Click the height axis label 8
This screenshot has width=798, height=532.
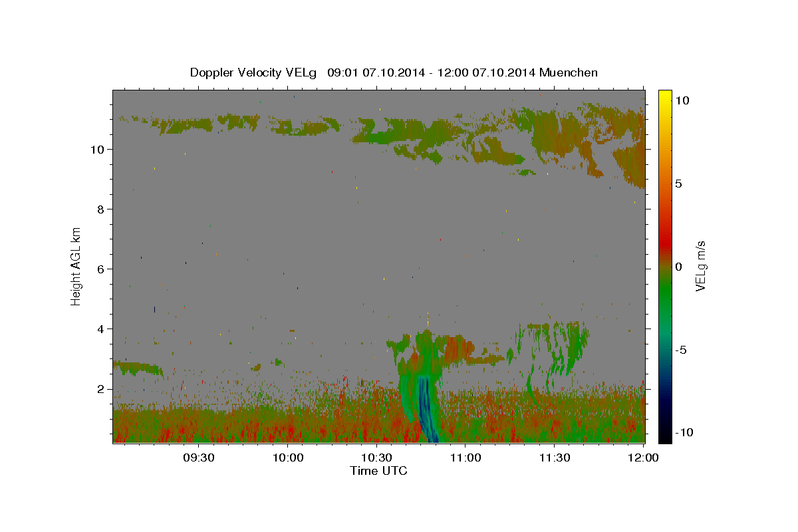[x=99, y=209]
